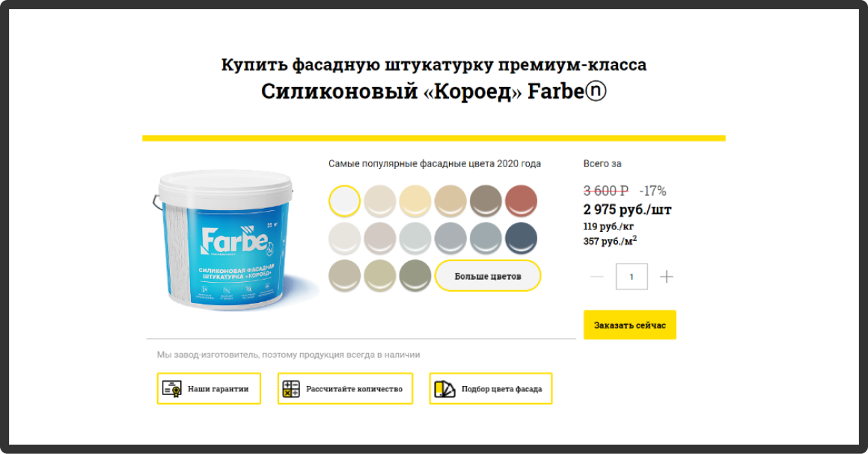Increase quantity with the plus icon

click(x=667, y=276)
